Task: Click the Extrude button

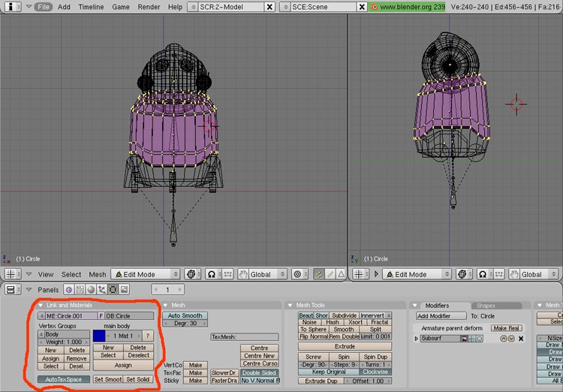Action: [x=345, y=346]
